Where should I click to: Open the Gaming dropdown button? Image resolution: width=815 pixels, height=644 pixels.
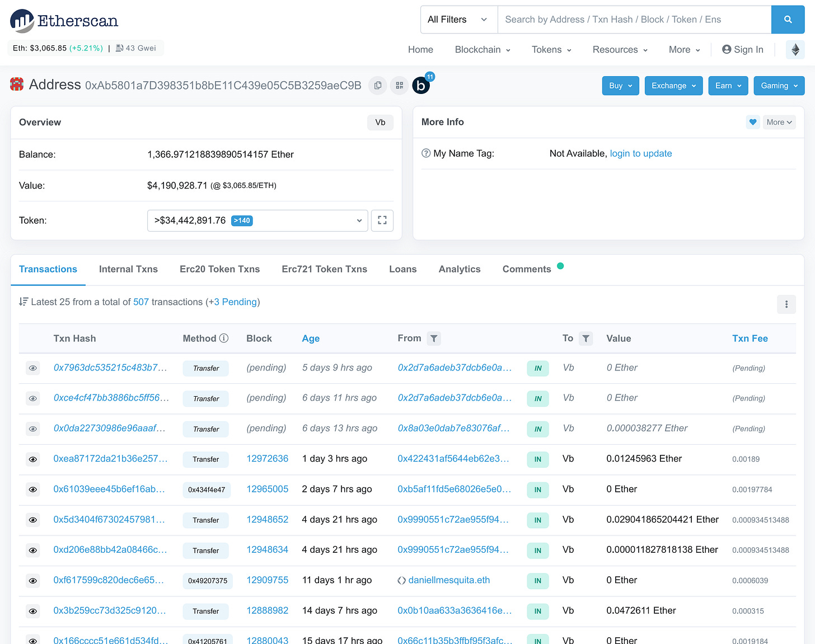779,86
